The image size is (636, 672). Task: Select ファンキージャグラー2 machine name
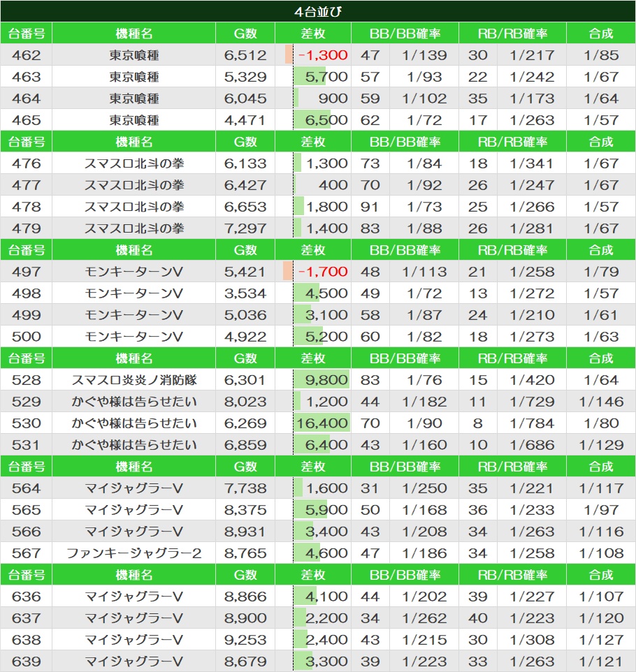click(133, 553)
